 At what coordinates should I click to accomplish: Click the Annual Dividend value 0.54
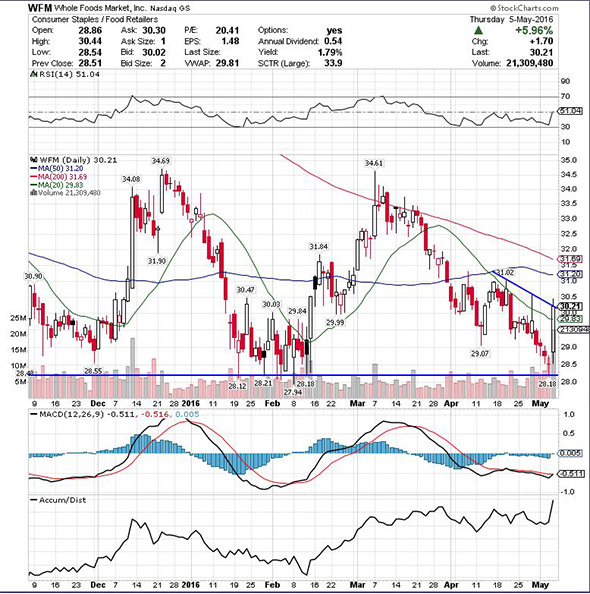(x=333, y=41)
